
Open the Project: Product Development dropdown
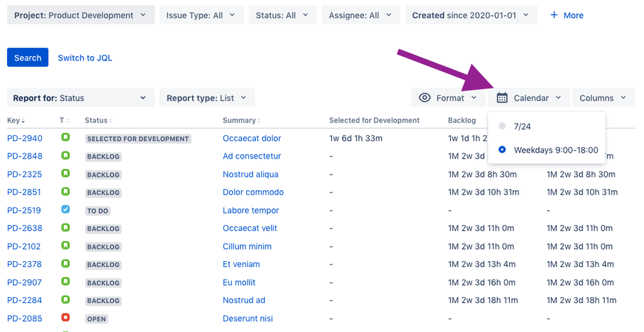pos(81,15)
